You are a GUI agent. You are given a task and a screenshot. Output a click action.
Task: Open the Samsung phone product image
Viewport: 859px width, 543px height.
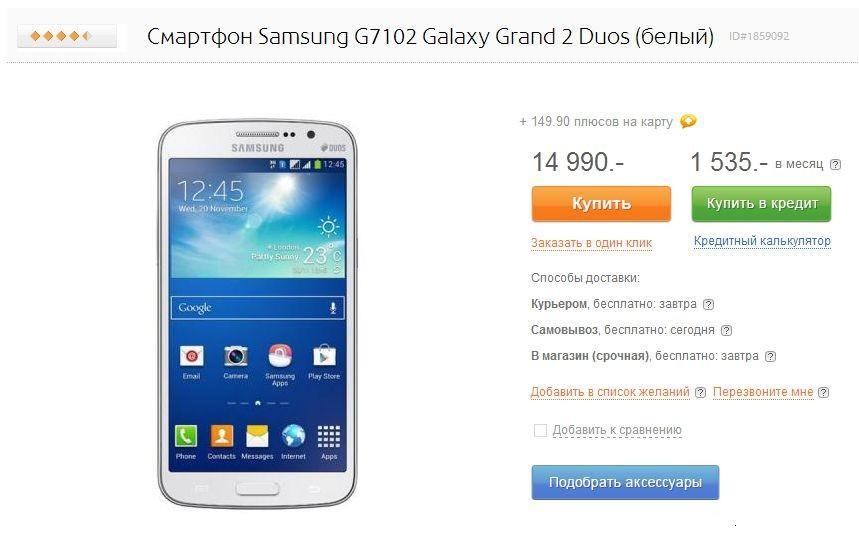[x=257, y=314]
